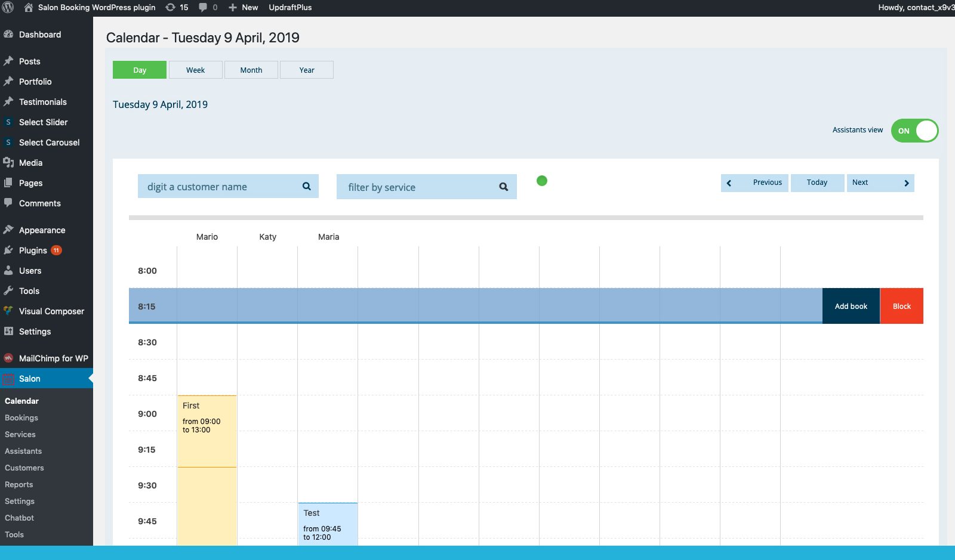Switch to the Week calendar view
This screenshot has width=955, height=560.
pyautogui.click(x=195, y=70)
